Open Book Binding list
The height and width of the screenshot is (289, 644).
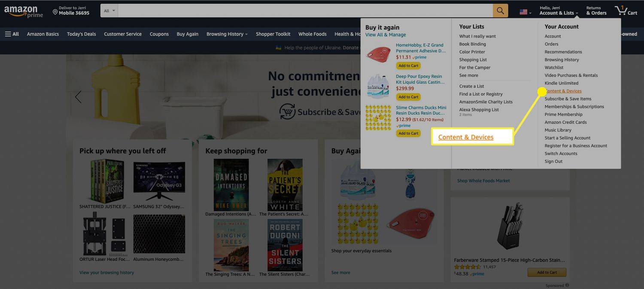473,44
